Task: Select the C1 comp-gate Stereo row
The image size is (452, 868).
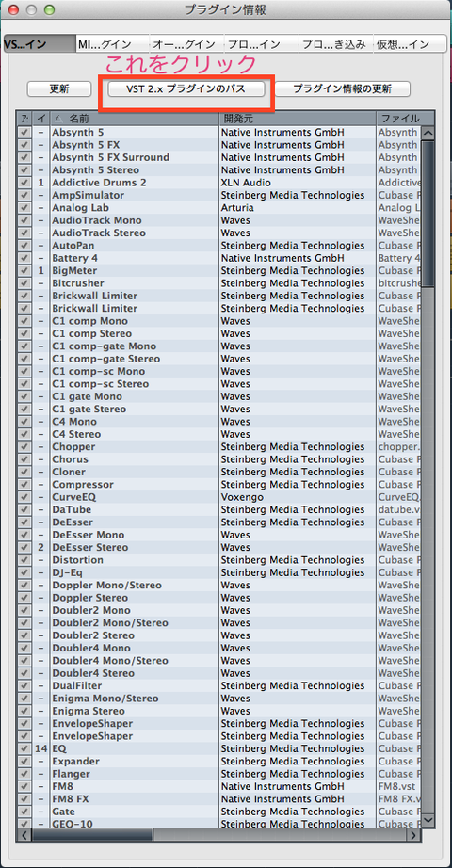Action: click(220, 359)
